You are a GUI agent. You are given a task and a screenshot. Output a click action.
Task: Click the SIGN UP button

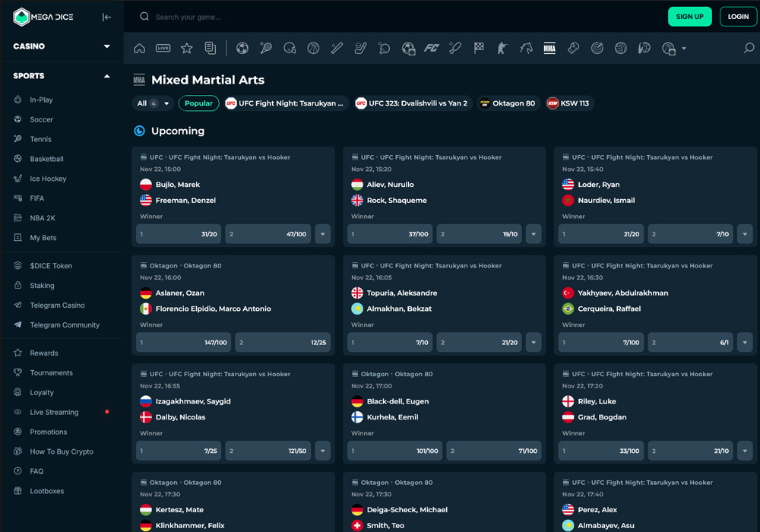[689, 16]
